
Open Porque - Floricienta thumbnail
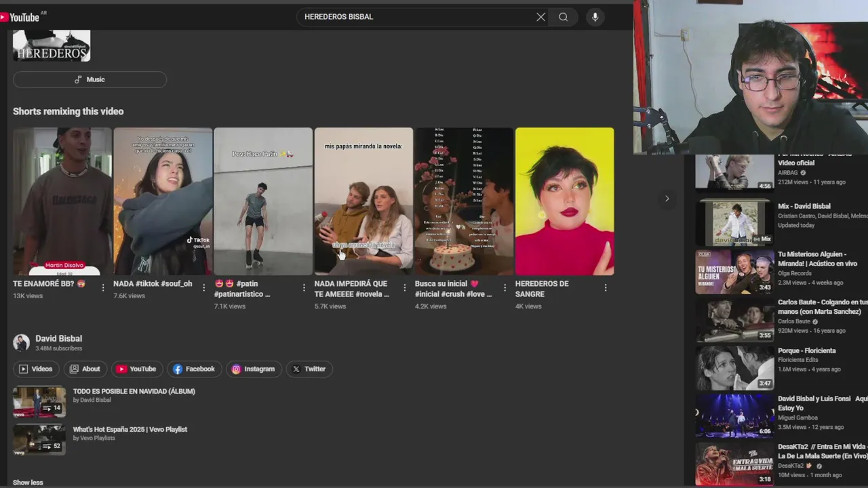pos(734,367)
